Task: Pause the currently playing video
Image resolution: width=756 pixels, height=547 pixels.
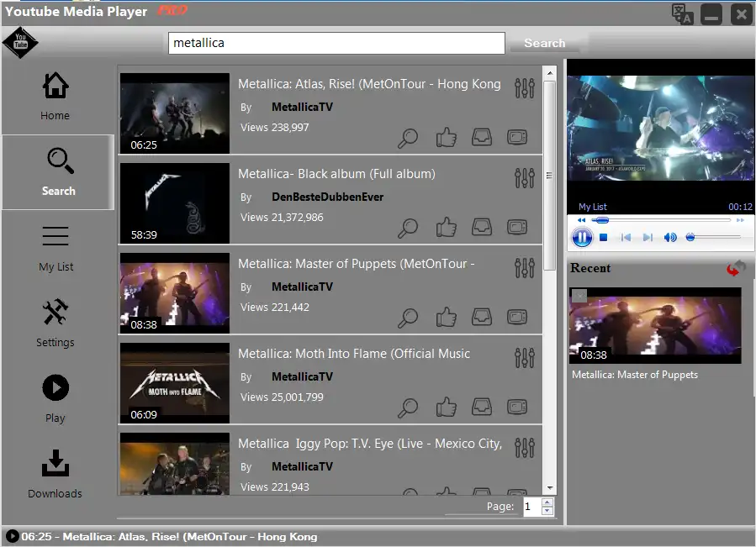Action: click(x=582, y=238)
